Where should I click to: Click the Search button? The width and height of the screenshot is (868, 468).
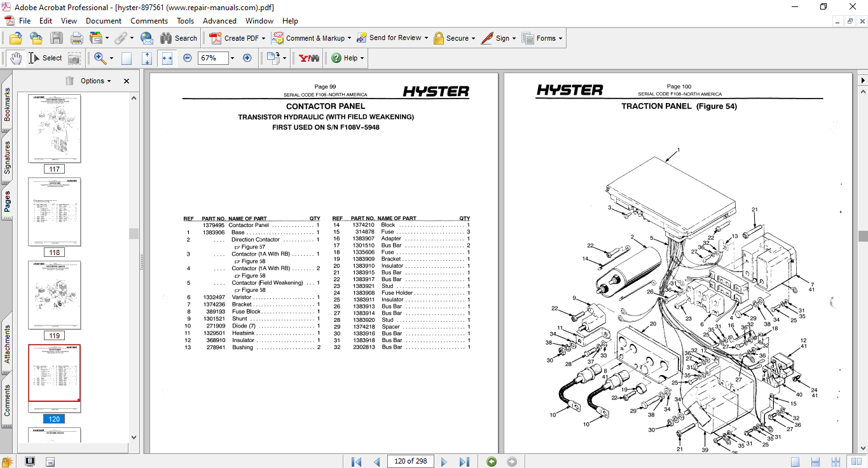179,38
